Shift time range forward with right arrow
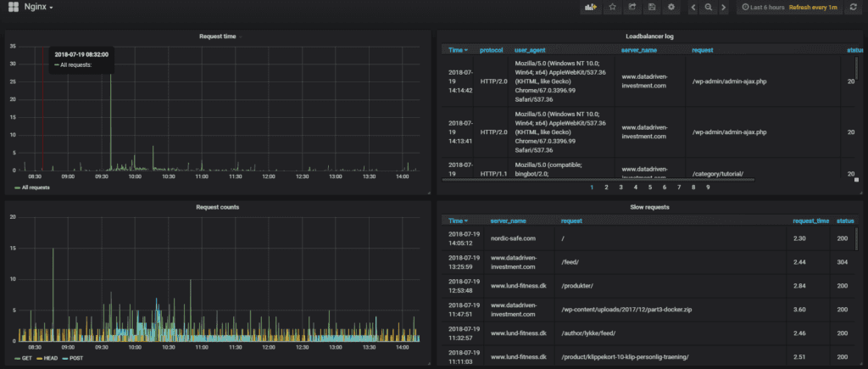The height and width of the screenshot is (369, 868). click(723, 7)
